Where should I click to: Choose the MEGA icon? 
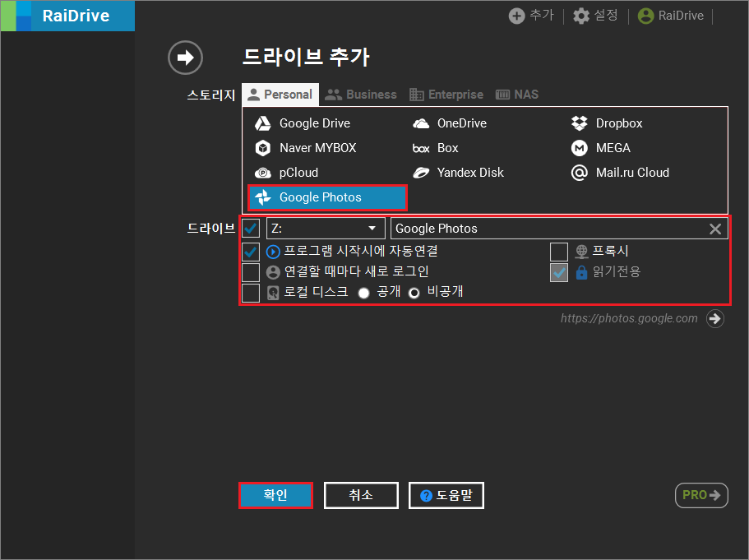coord(579,148)
